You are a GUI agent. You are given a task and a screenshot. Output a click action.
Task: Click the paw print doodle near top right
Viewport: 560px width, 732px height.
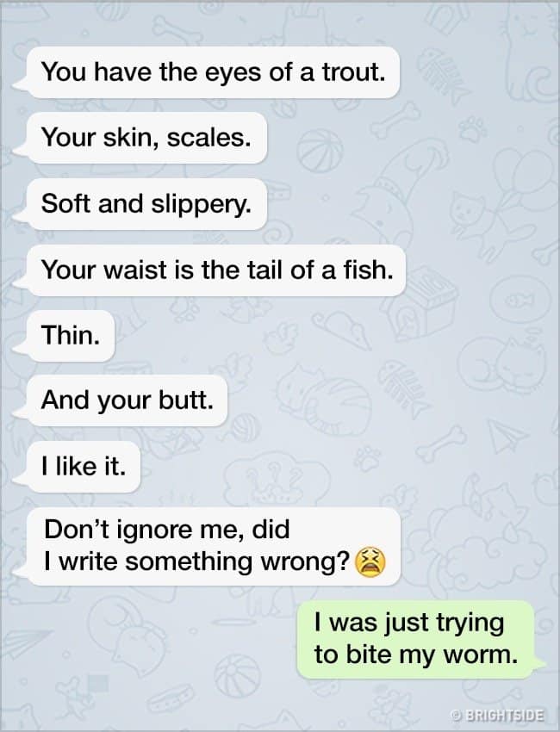click(472, 129)
